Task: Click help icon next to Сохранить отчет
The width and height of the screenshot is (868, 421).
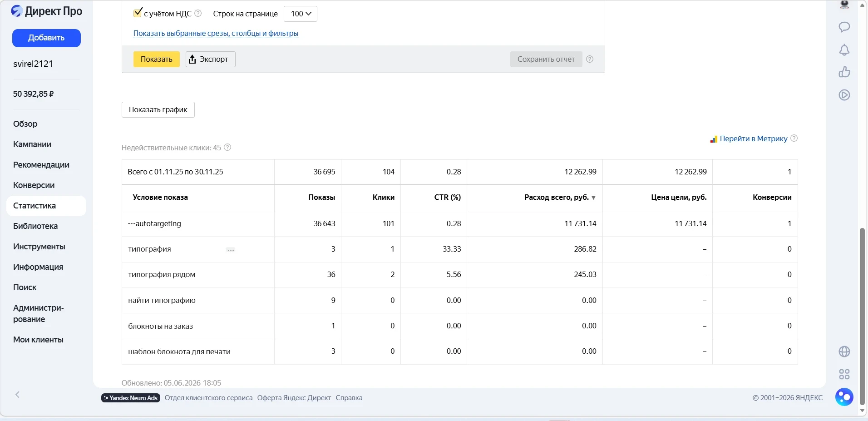Action: [590, 59]
